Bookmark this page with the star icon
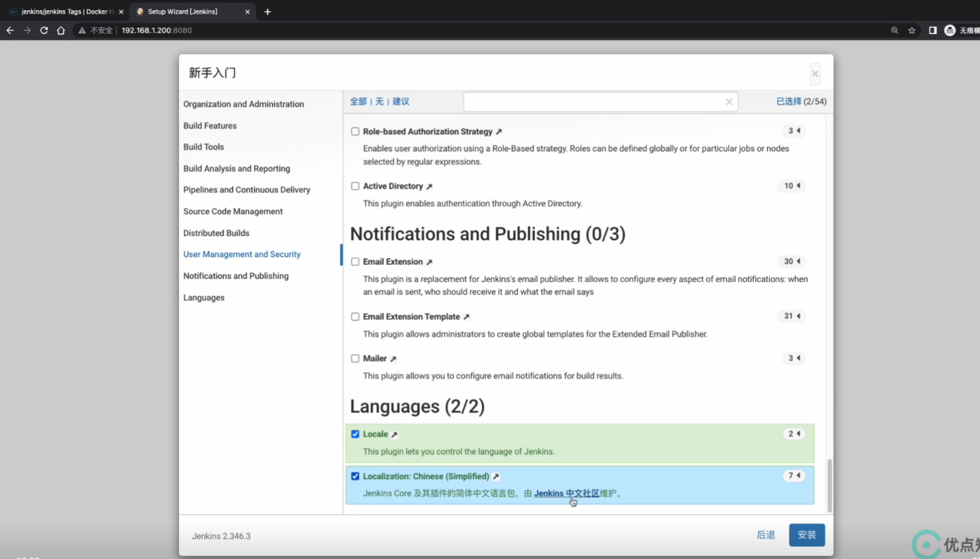 [912, 31]
